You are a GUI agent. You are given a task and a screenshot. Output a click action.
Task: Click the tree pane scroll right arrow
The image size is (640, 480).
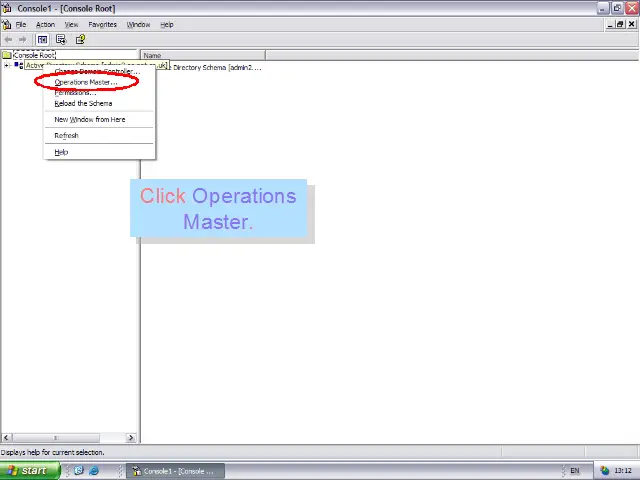point(131,437)
